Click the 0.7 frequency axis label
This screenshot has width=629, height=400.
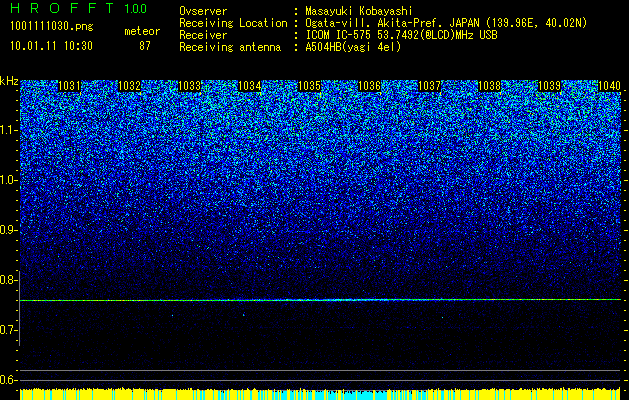click(8, 330)
